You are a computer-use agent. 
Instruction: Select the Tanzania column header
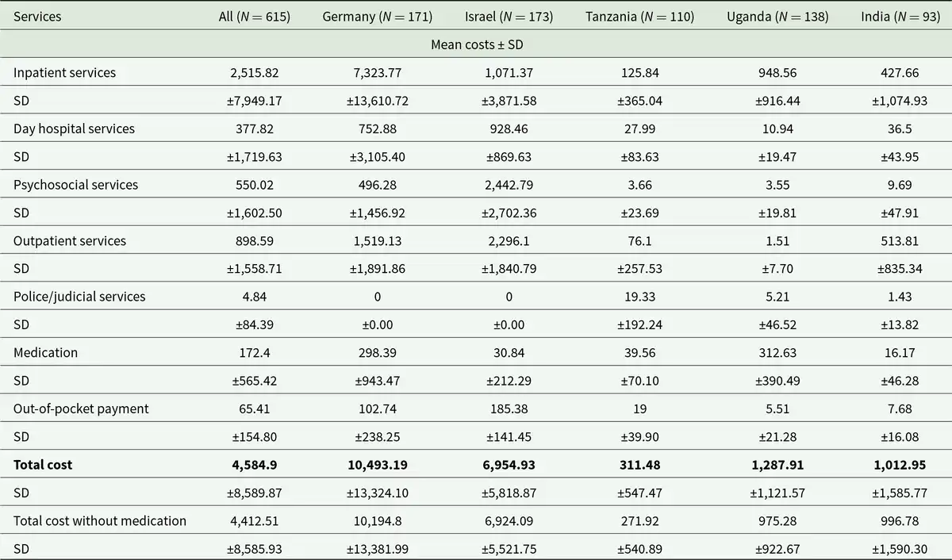(639, 17)
